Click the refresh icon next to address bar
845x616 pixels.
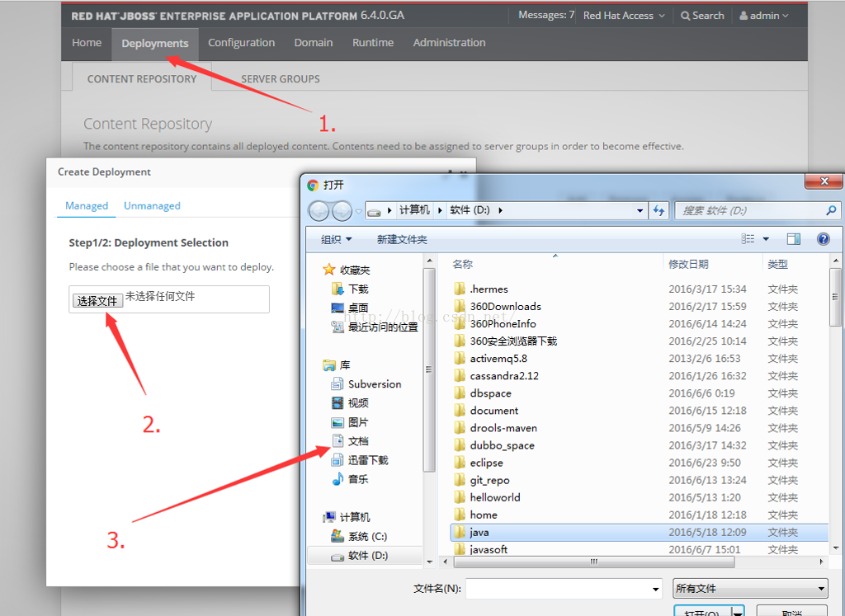coord(659,210)
